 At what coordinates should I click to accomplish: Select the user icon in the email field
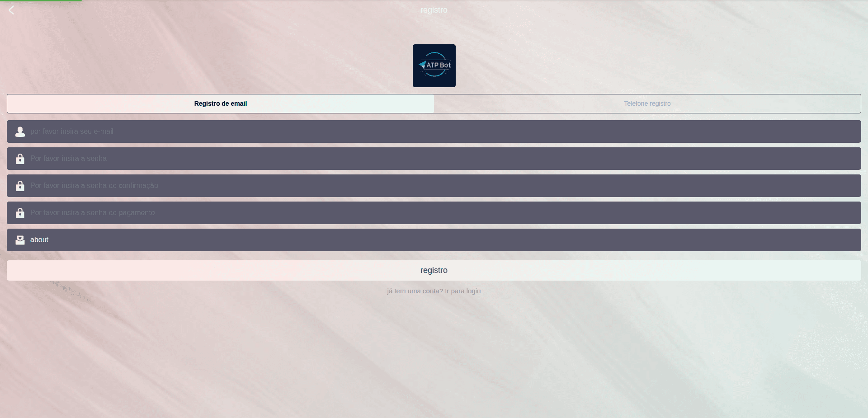20,132
